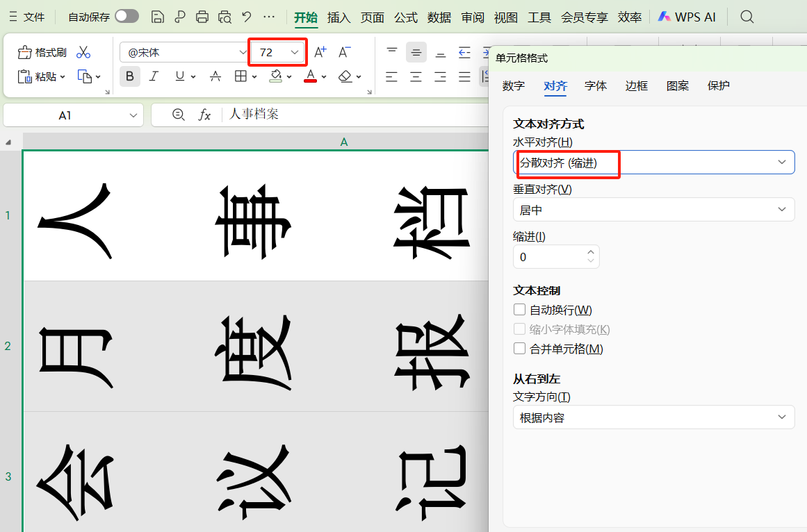Open the 插入 ribbon tab
The width and height of the screenshot is (807, 532).
pyautogui.click(x=339, y=17)
